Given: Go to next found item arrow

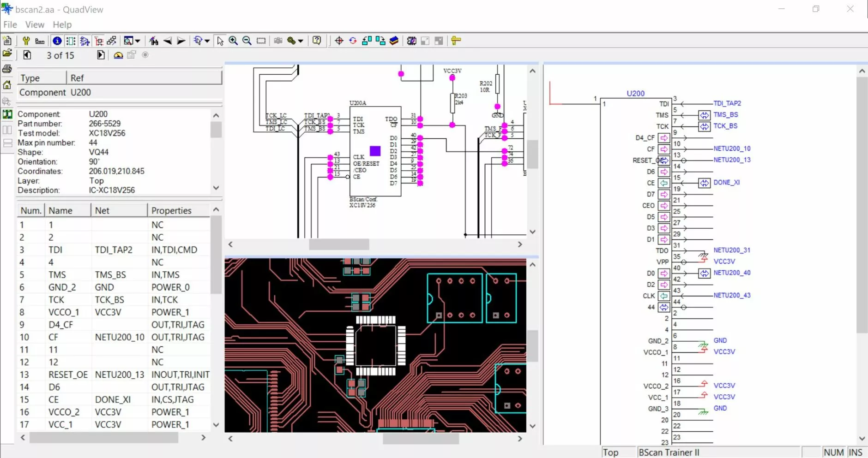Looking at the screenshot, I should pos(181,41).
